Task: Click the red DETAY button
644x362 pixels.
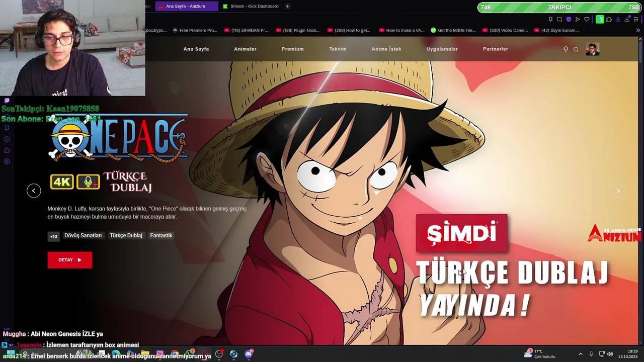Action: click(x=70, y=260)
